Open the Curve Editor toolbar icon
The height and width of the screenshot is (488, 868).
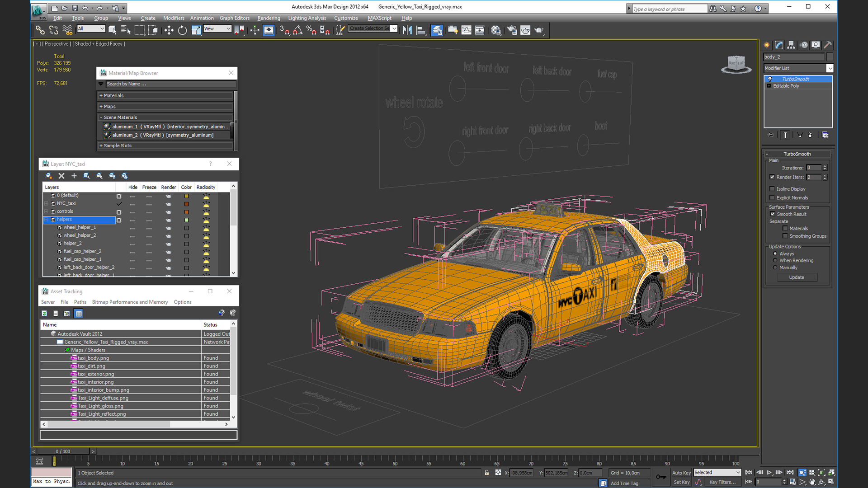[466, 30]
